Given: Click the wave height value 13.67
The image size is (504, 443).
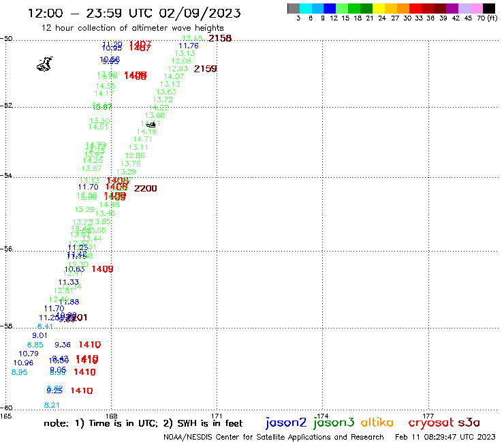Looking at the screenshot, I should 91,168.
